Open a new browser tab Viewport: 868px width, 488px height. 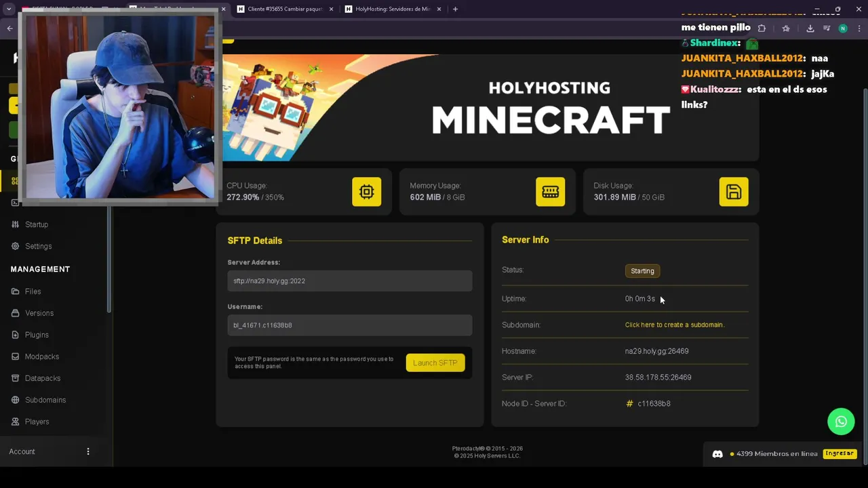pyautogui.click(x=455, y=9)
